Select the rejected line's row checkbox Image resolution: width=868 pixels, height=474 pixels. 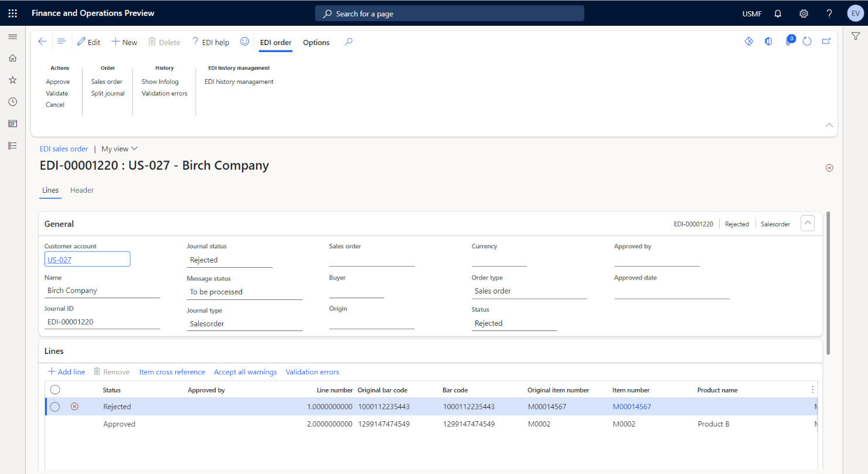(x=55, y=406)
